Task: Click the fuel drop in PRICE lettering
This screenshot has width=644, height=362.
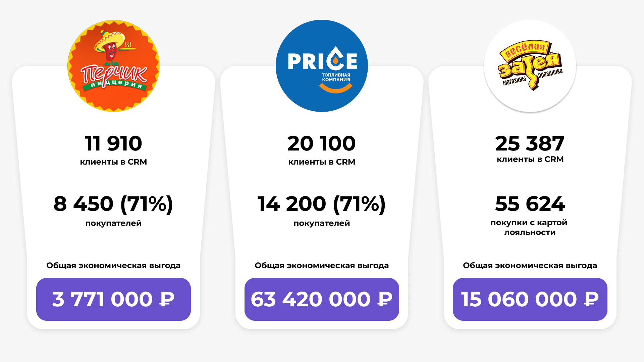Action: tap(335, 58)
